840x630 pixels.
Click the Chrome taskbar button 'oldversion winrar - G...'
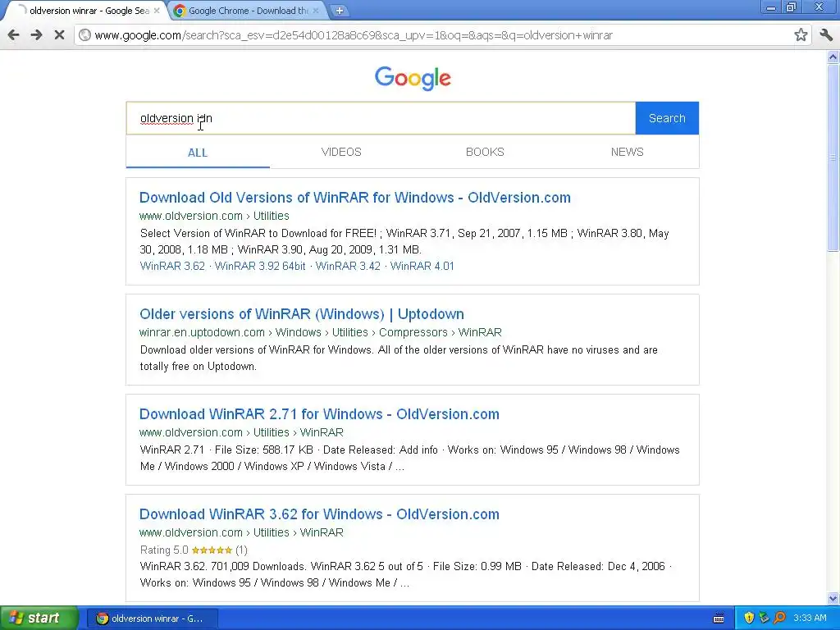(x=152, y=619)
